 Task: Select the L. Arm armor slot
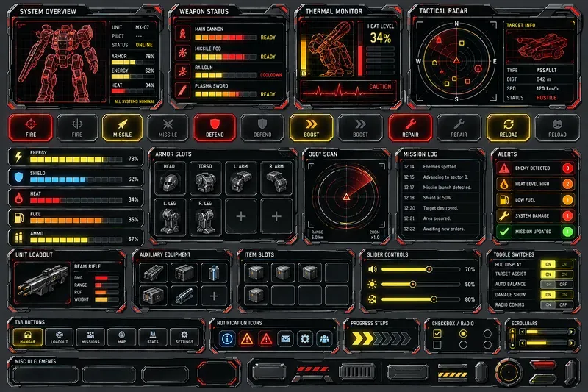[x=241, y=178]
